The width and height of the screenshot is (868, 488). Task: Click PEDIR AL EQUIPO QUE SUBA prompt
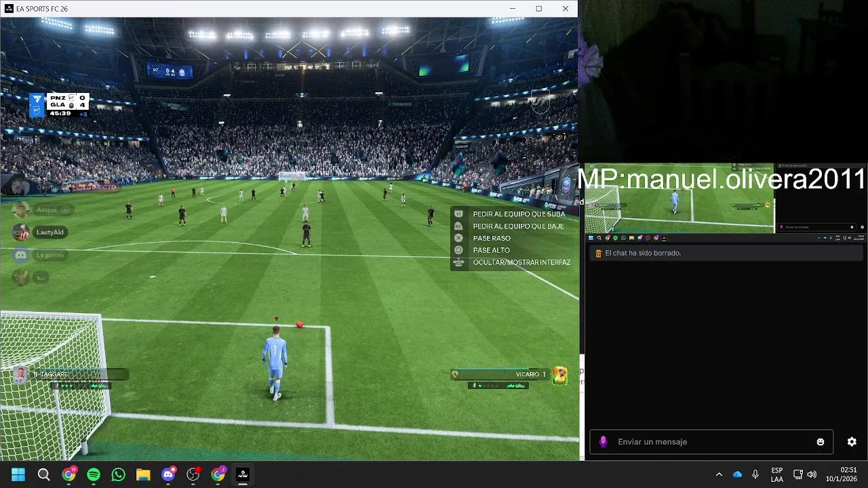point(519,214)
